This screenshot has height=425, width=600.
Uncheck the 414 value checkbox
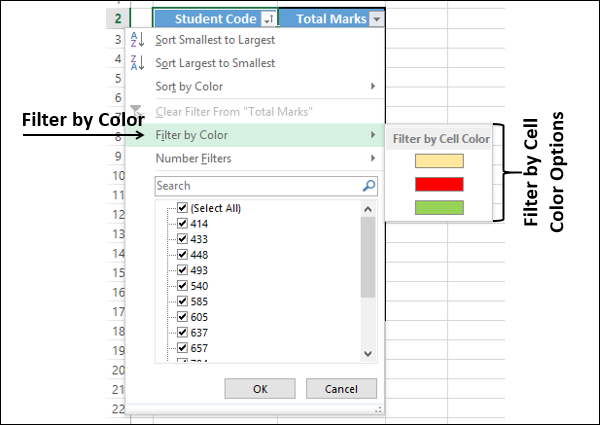[182, 224]
